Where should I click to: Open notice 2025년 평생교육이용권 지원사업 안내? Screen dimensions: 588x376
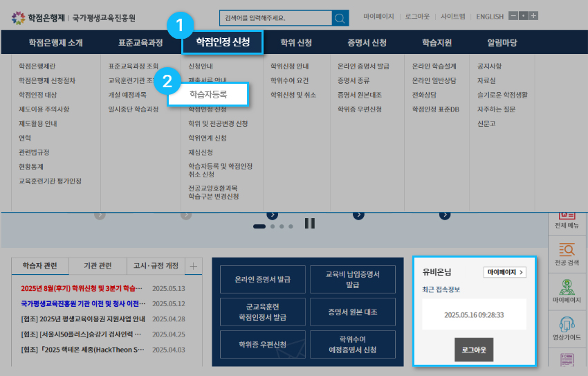tap(83, 319)
